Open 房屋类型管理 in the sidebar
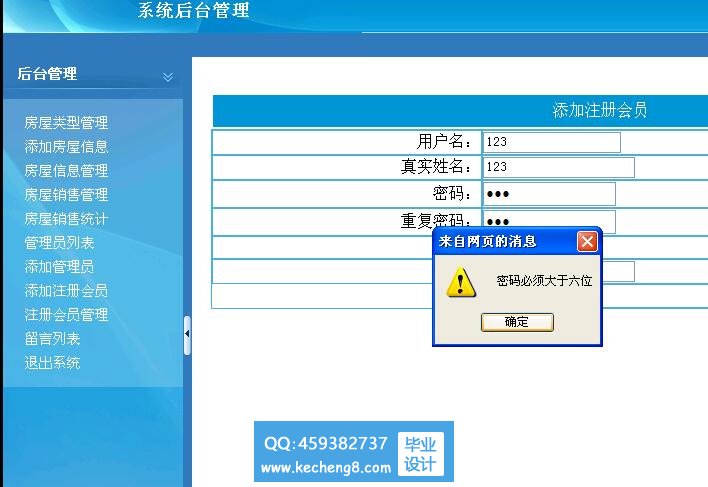Viewport: 708px width, 487px height. (x=66, y=123)
